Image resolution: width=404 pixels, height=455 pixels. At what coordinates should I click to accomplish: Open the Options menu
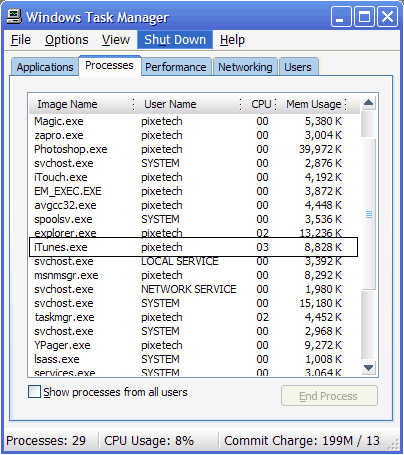(67, 40)
